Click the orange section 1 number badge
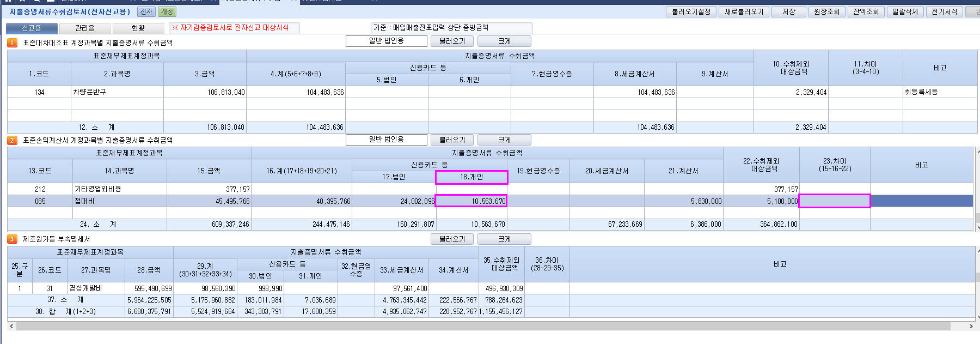The image size is (980, 344). pos(12,43)
